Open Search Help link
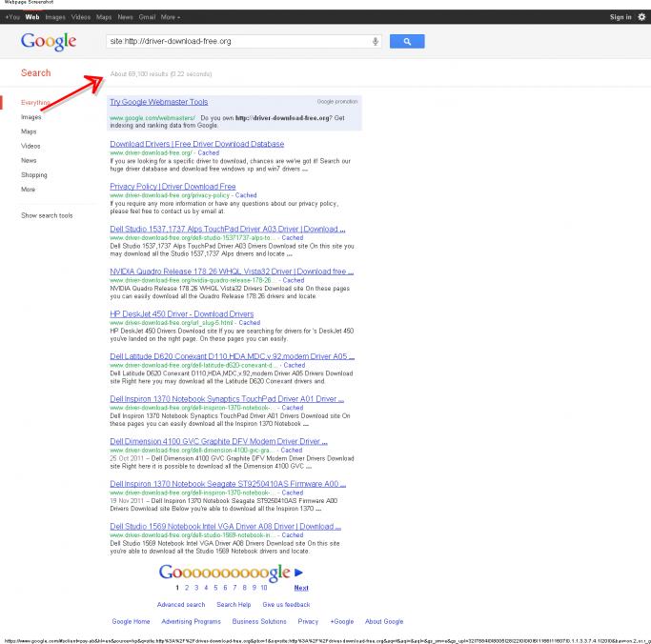 tap(234, 605)
